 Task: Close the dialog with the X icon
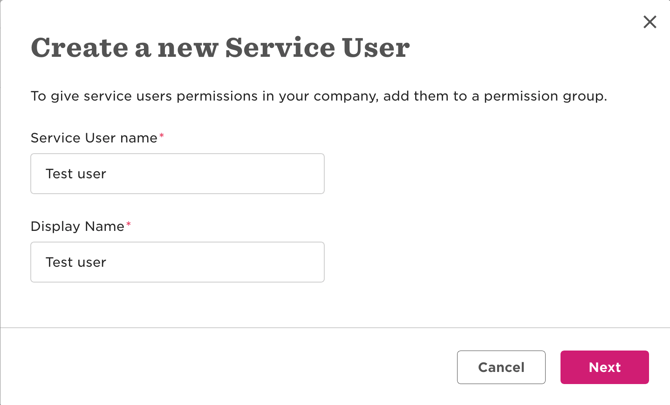(x=649, y=22)
